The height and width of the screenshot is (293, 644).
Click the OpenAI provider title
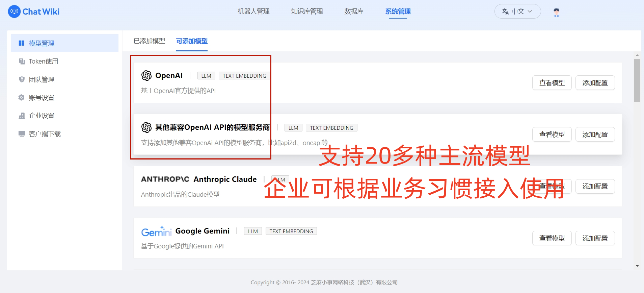pos(169,75)
